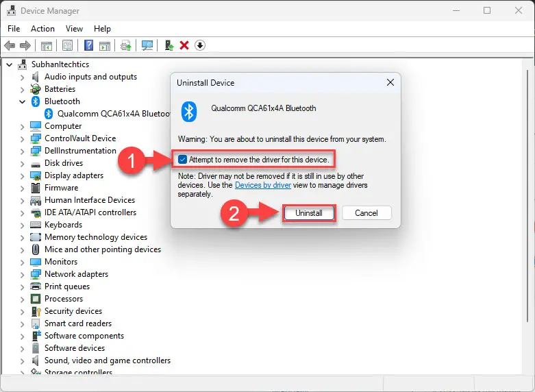Click the Batteries category icon
This screenshot has width=535, height=392.
pyautogui.click(x=36, y=89)
